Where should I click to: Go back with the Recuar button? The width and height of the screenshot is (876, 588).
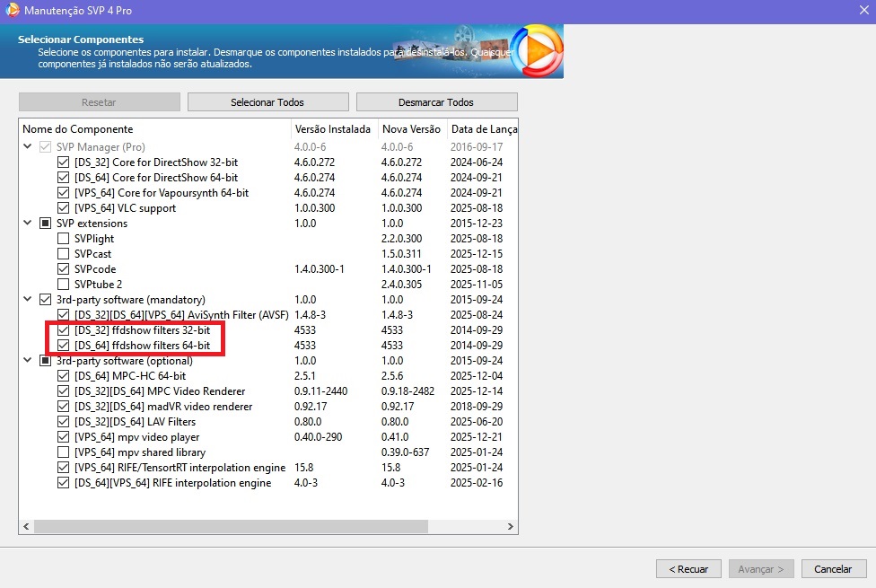click(688, 569)
